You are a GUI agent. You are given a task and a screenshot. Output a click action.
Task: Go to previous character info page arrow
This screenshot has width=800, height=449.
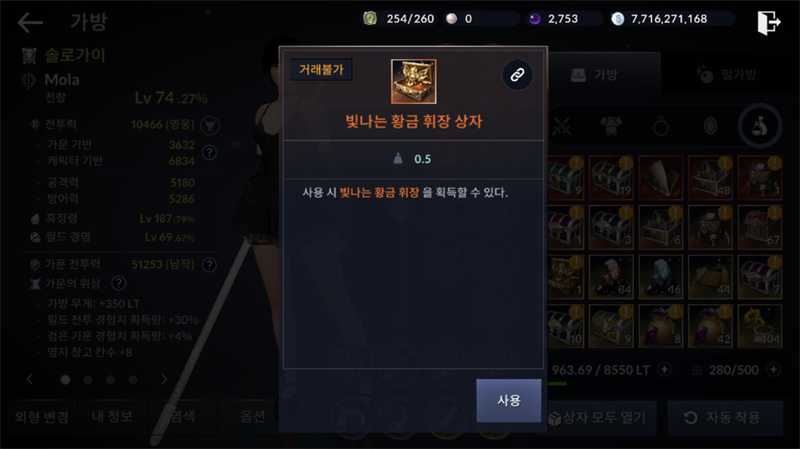tap(30, 379)
